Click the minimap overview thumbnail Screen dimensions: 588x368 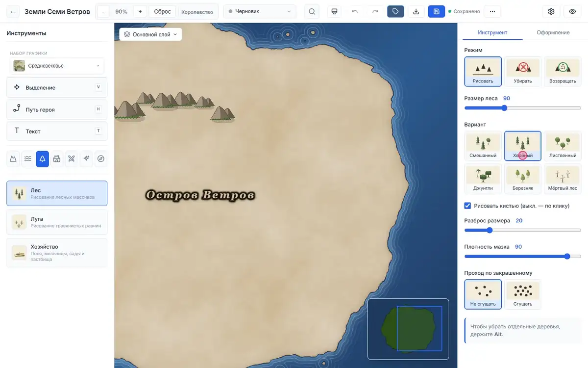point(408,329)
